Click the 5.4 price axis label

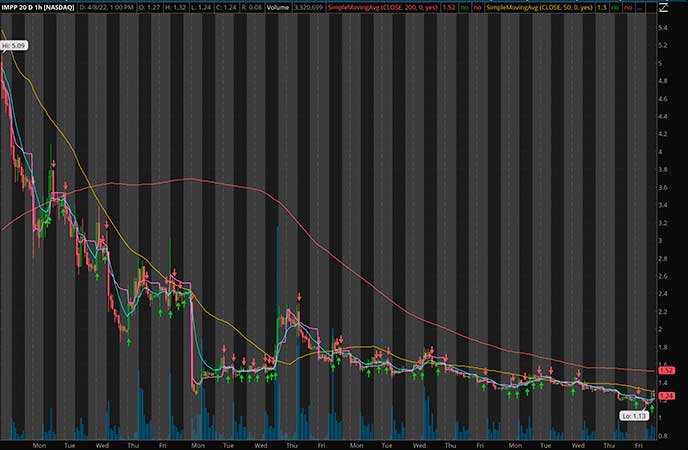[663, 28]
